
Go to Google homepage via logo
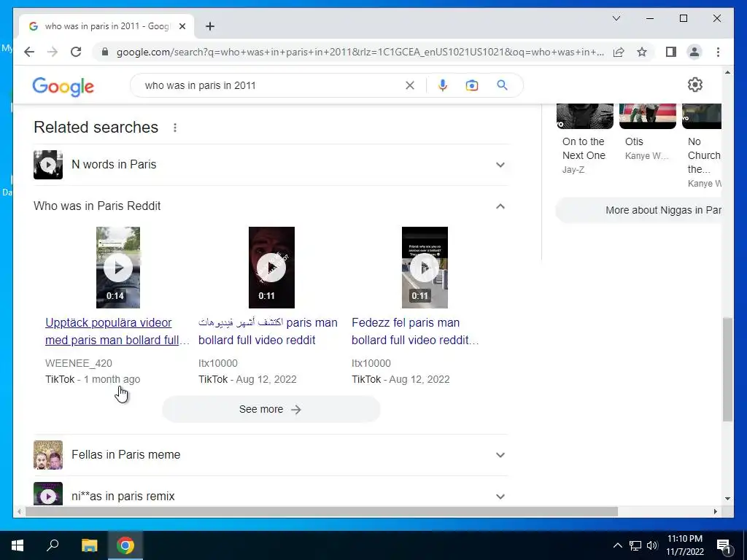[x=63, y=87]
